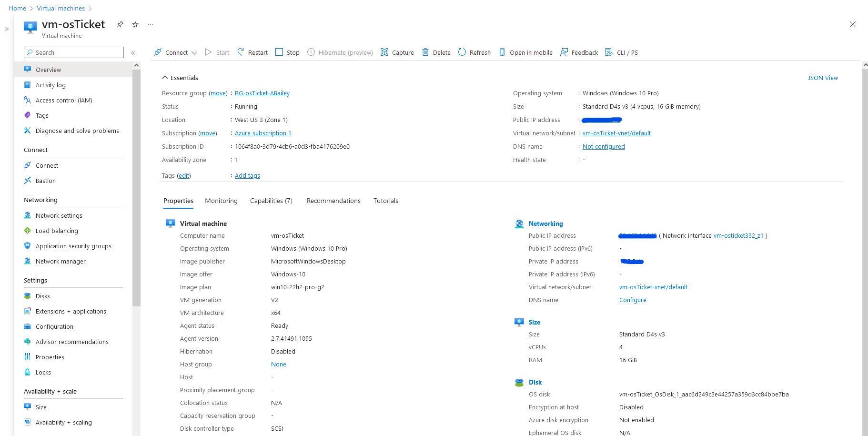Click the sidebar scrollbar up arrow
868x436 pixels.
136,65
